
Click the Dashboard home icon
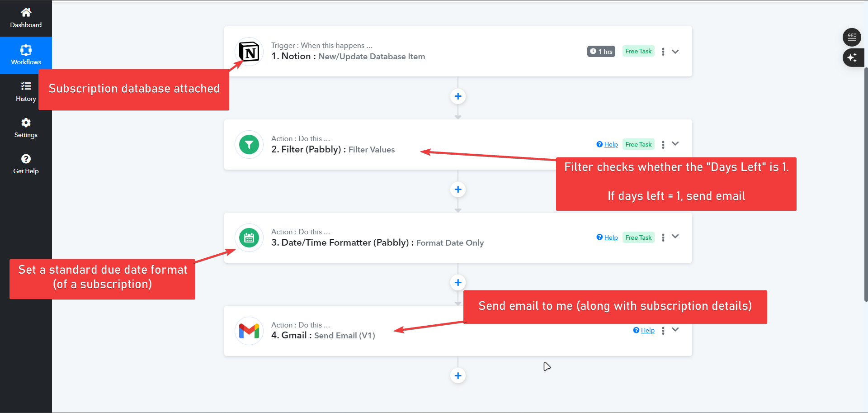pos(26,12)
